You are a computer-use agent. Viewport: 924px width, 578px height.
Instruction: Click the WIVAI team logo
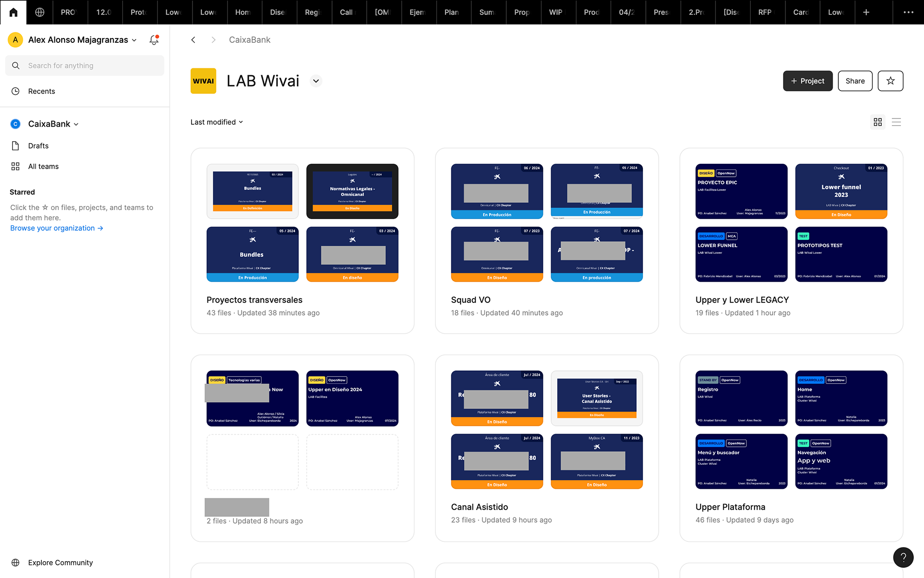coord(203,81)
